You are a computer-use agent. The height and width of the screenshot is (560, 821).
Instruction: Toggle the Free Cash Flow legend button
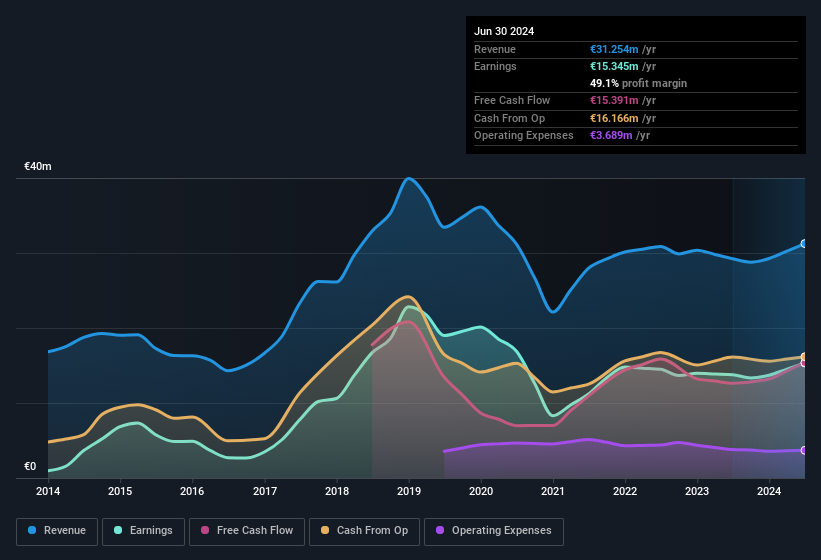tap(247, 531)
